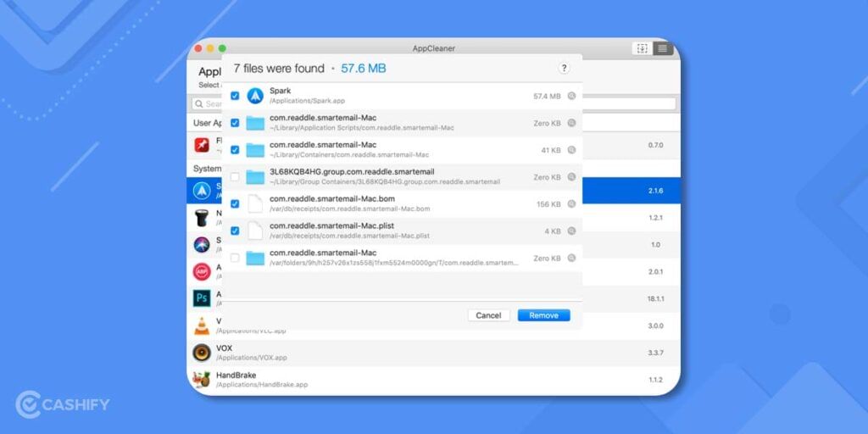This screenshot has width=868, height=434.
Task: Reveal Spark.app in Finder via magnifier icon
Action: (571, 96)
